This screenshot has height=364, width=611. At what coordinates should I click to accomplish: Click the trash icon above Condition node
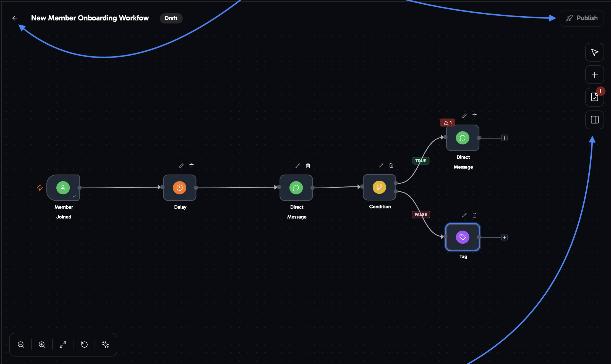(x=391, y=165)
